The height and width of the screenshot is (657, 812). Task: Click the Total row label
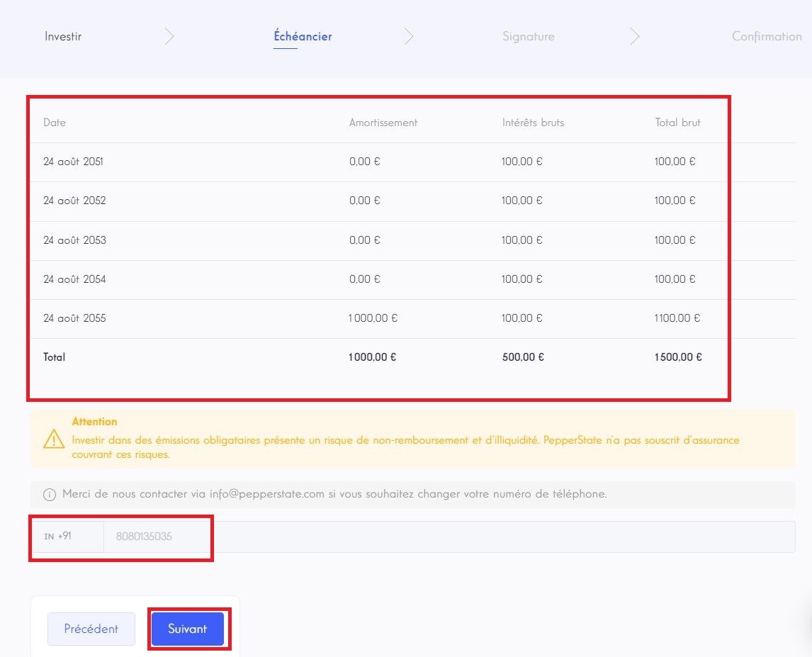[x=55, y=357]
